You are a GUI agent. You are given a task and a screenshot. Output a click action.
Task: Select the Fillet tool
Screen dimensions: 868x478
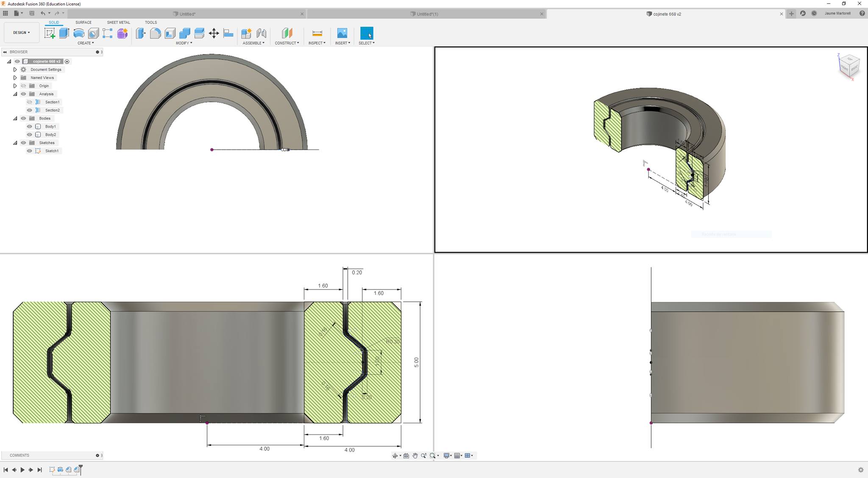point(156,33)
